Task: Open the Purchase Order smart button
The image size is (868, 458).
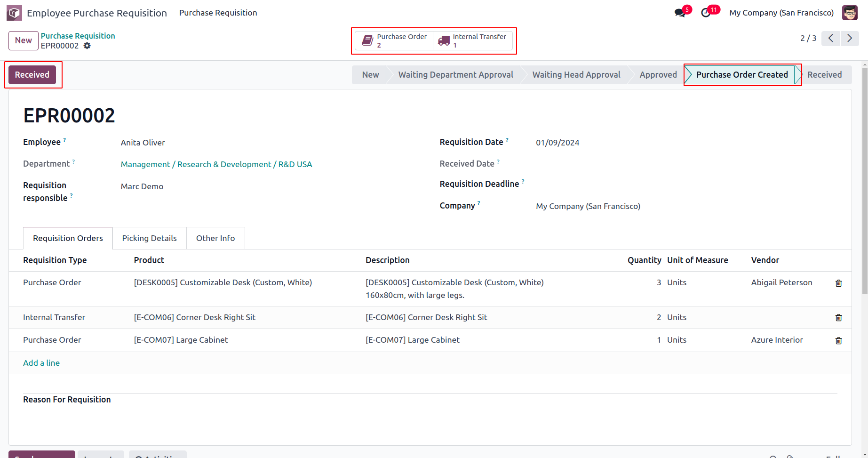Action: 394,41
